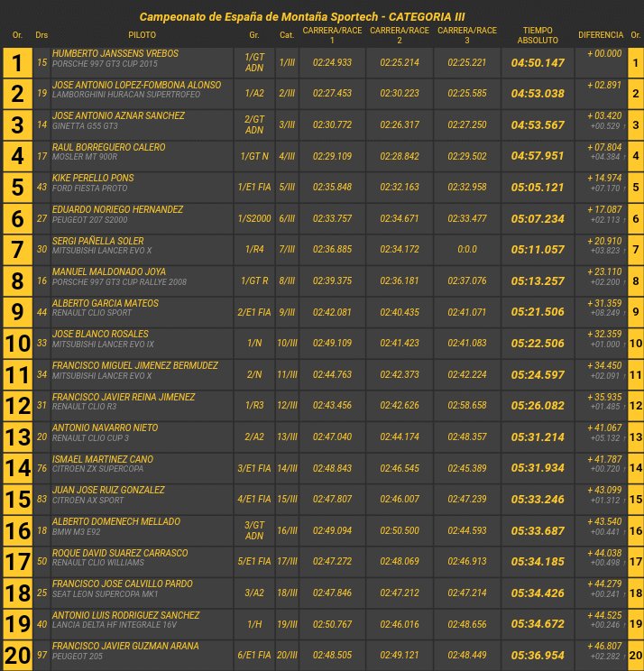Click the CARRERA/RACE 1 column header
The image size is (644, 671).
click(x=332, y=35)
